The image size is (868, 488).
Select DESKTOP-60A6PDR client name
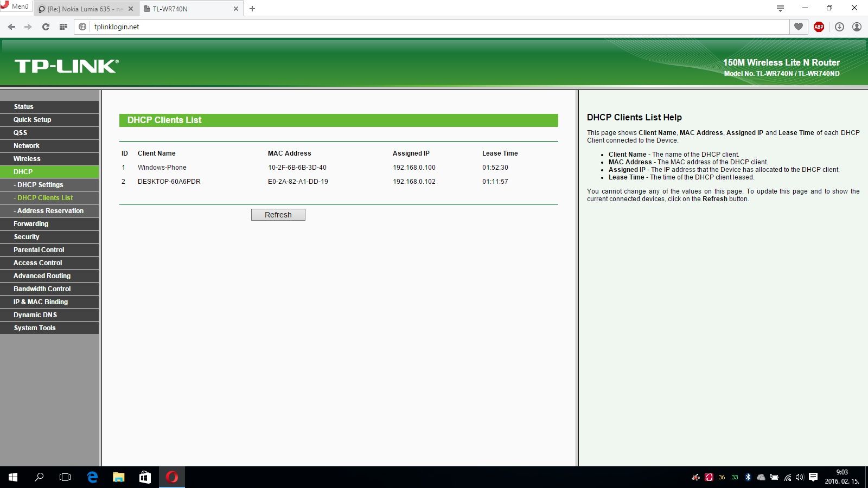pyautogui.click(x=169, y=182)
